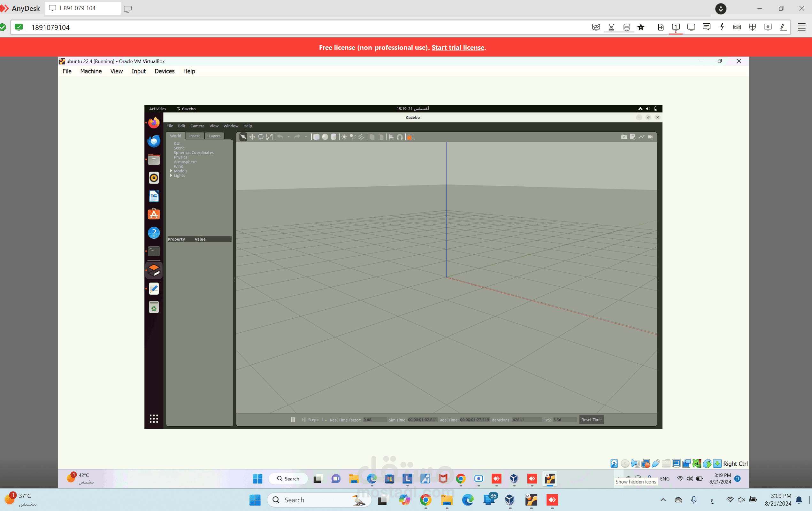Switch to the Insert tab
Image resolution: width=812 pixels, height=511 pixels.
coord(194,136)
